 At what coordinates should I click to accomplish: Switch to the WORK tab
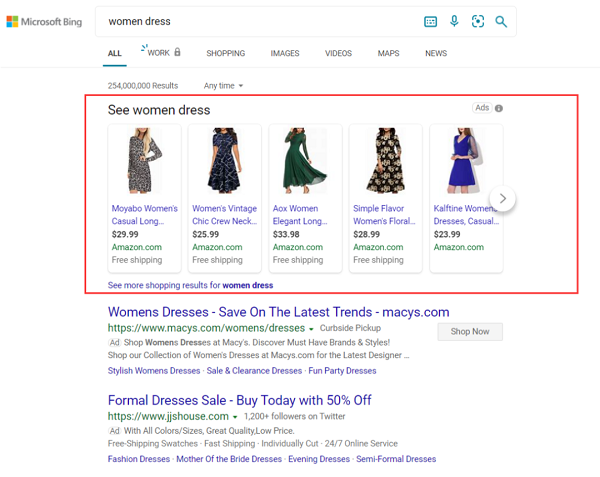(x=158, y=53)
